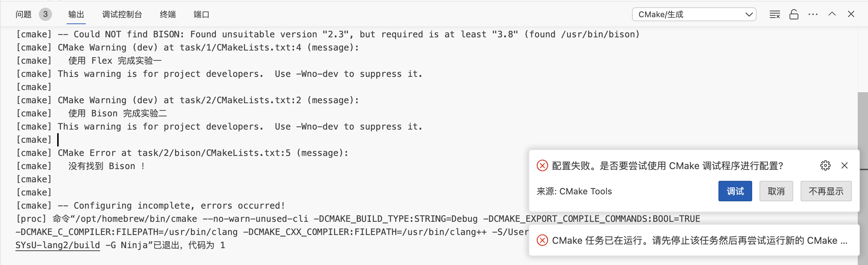Click the error icon on the CMake task notification
868x265 pixels.
tap(542, 240)
